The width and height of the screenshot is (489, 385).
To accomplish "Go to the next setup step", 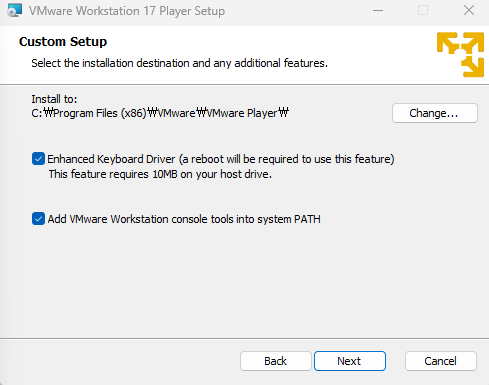I will [350, 361].
